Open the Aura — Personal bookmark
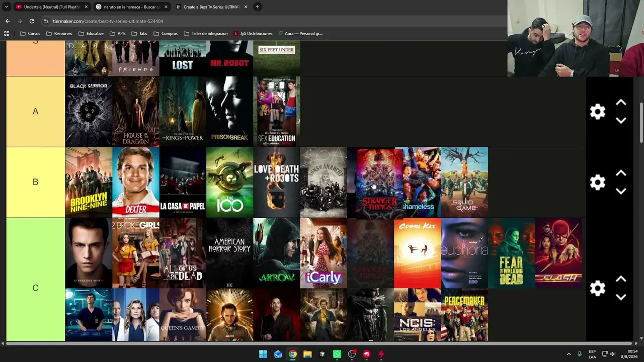This screenshot has height=362, width=644. [x=300, y=33]
